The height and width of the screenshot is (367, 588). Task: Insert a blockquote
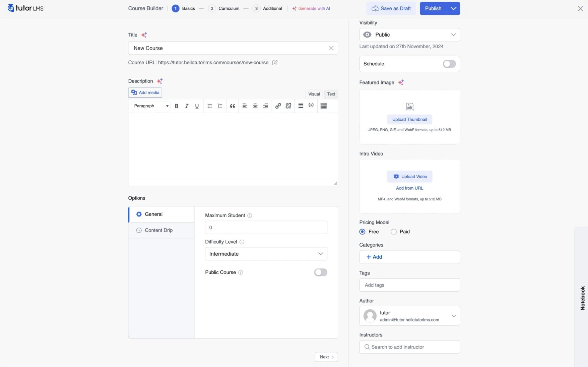(233, 106)
